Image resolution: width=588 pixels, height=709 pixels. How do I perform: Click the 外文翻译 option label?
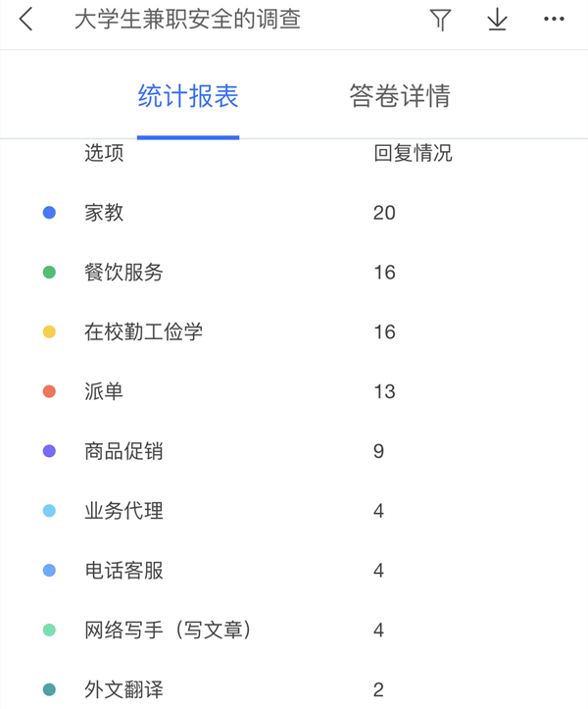tap(124, 689)
